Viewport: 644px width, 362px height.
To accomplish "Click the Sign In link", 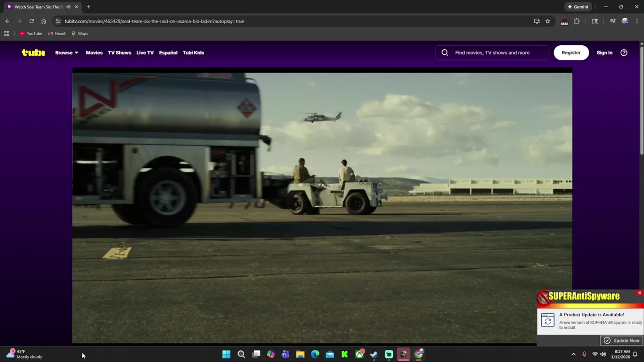I will point(604,52).
